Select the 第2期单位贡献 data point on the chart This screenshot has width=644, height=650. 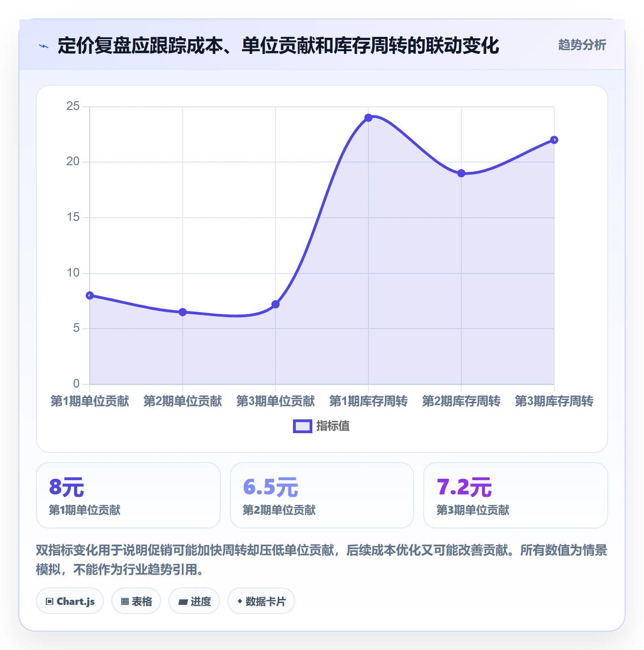pyautogui.click(x=183, y=312)
